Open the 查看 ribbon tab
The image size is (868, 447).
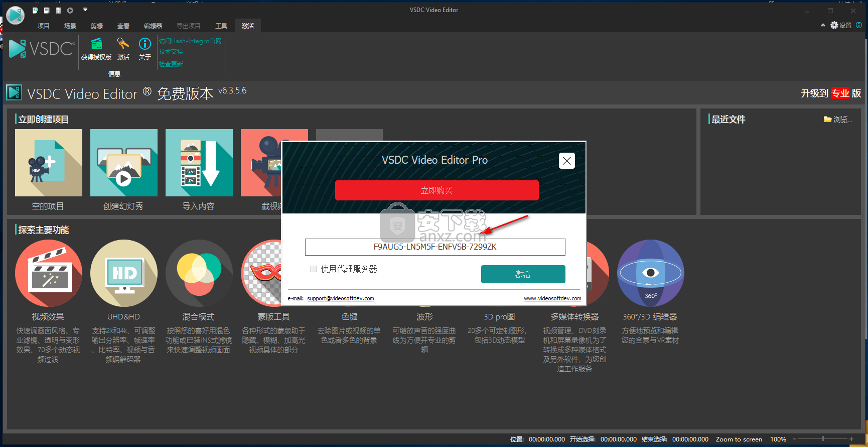point(123,26)
